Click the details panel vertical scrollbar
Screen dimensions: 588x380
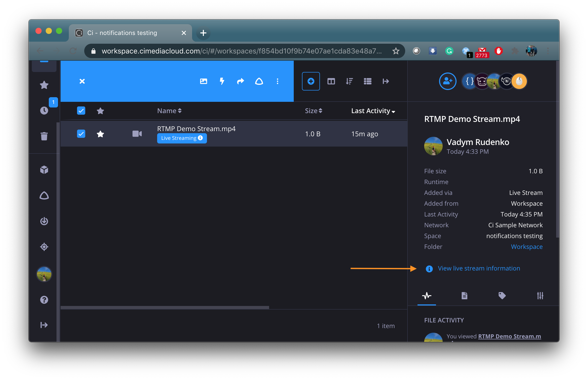click(x=557, y=149)
